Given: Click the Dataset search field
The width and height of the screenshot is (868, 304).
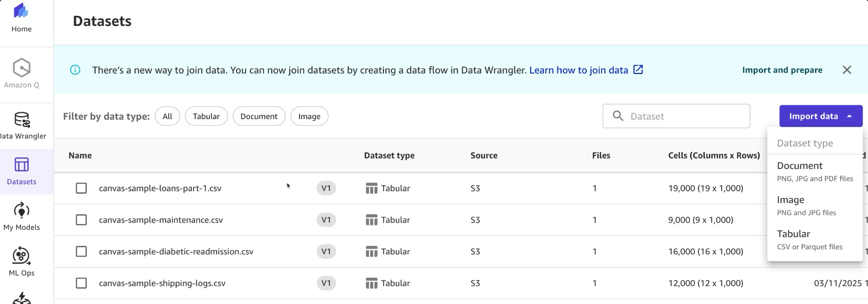Looking at the screenshot, I should point(684,116).
